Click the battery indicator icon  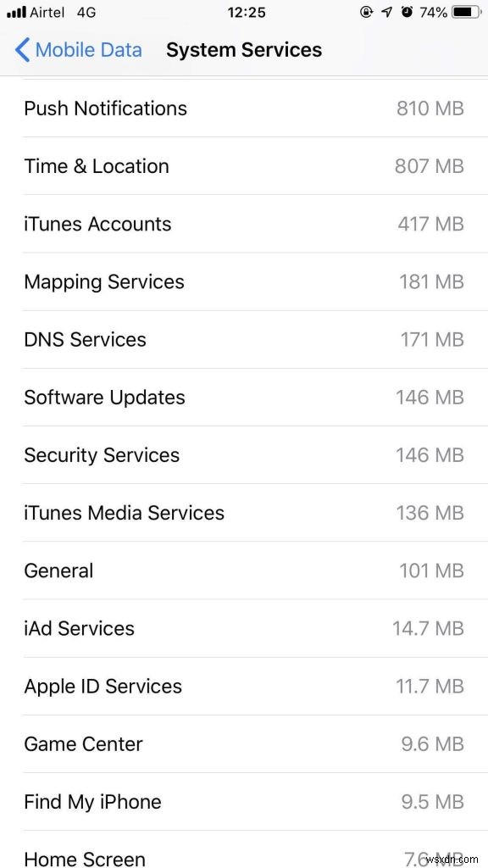(463, 12)
